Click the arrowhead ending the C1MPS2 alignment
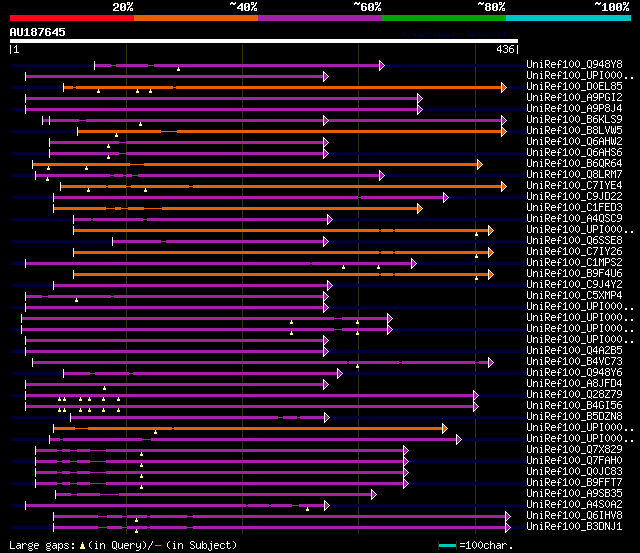640x553 pixels. click(x=413, y=264)
